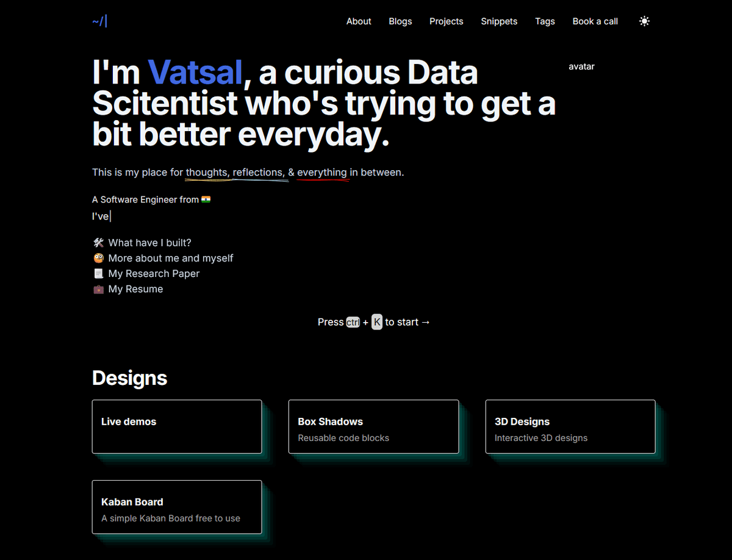Click Book a call link
Screen dimensions: 732x560
[x=595, y=21]
